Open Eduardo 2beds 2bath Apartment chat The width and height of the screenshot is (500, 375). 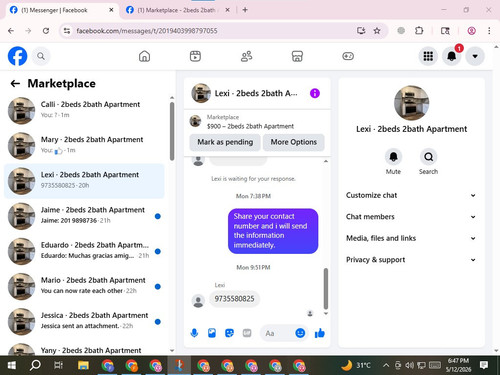pyautogui.click(x=84, y=251)
